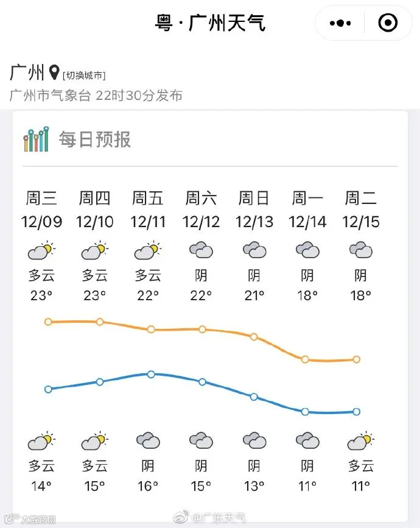Tap the 12/14 daytime overcast icon
The width and height of the screenshot is (420, 528).
[307, 250]
